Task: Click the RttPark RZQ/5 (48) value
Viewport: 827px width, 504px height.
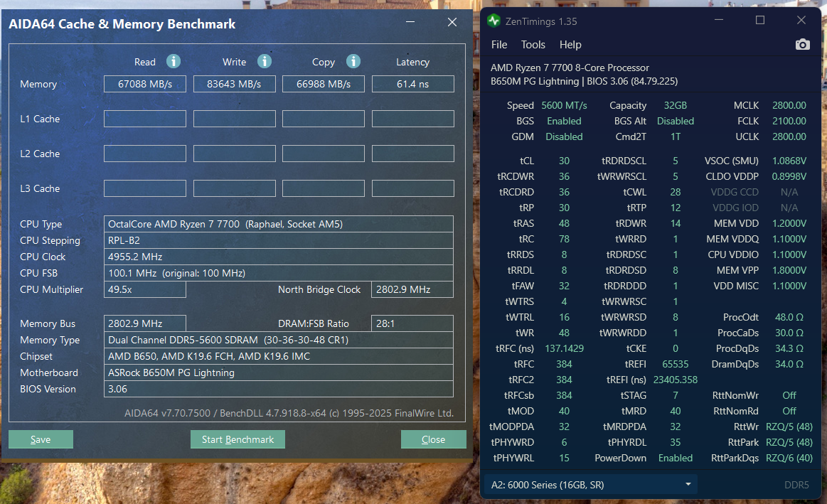Action: [x=789, y=442]
